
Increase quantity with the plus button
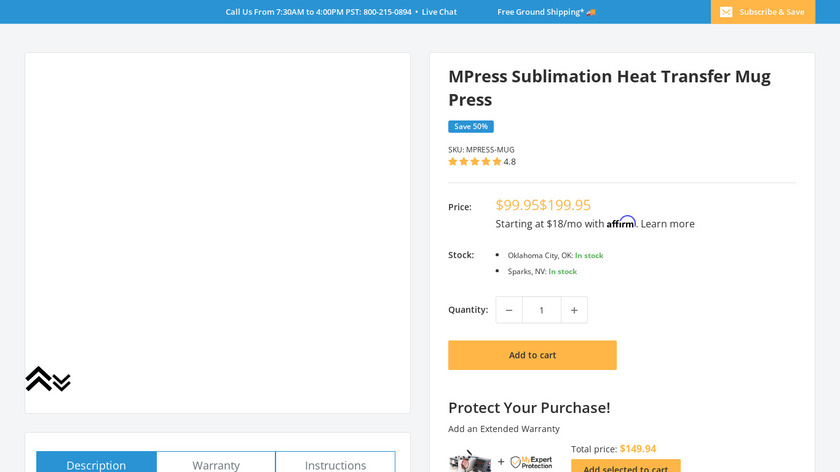(x=574, y=310)
